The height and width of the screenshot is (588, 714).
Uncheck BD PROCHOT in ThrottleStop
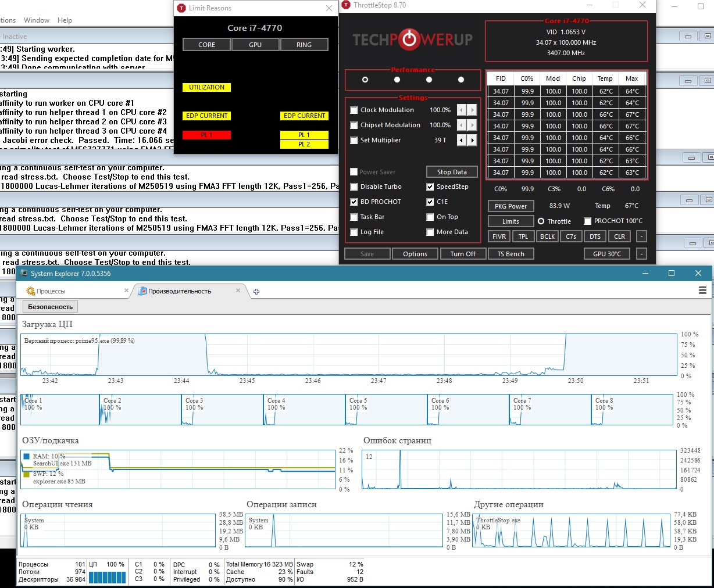354,202
